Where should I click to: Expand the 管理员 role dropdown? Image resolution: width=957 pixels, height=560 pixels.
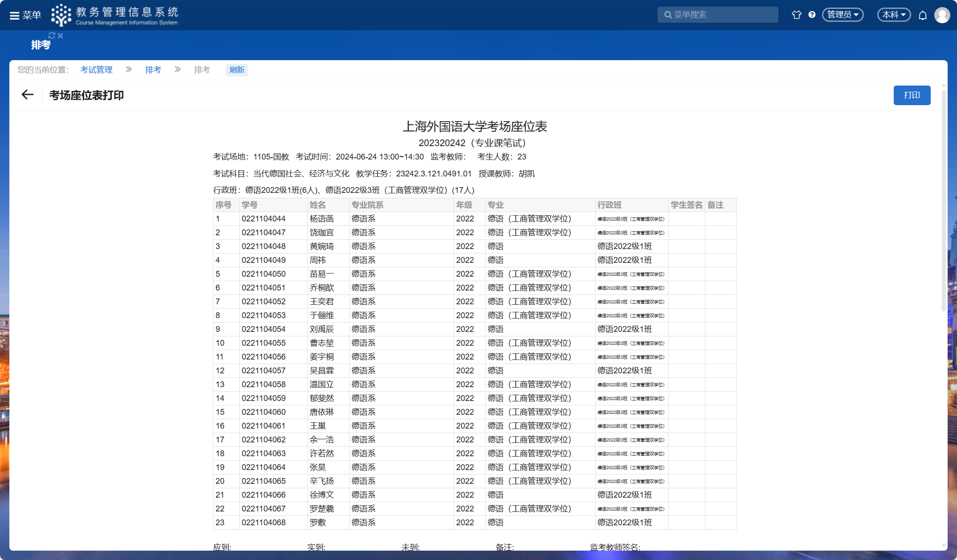[842, 15]
